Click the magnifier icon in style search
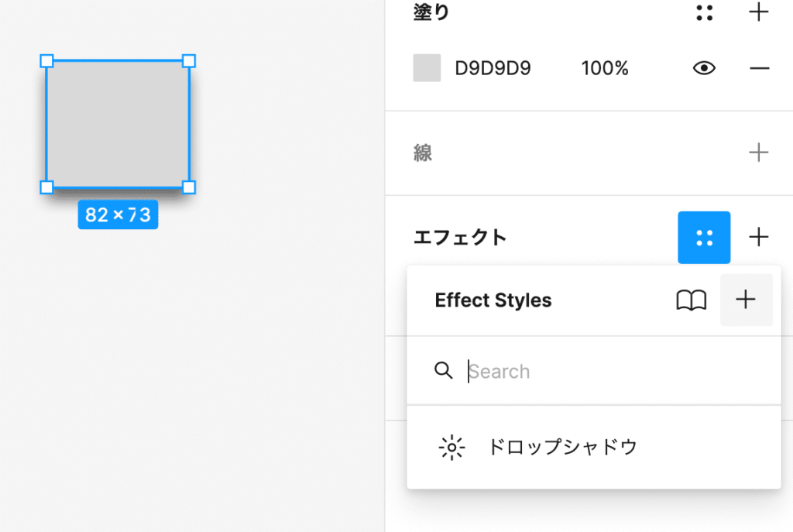793x532 pixels. point(444,371)
